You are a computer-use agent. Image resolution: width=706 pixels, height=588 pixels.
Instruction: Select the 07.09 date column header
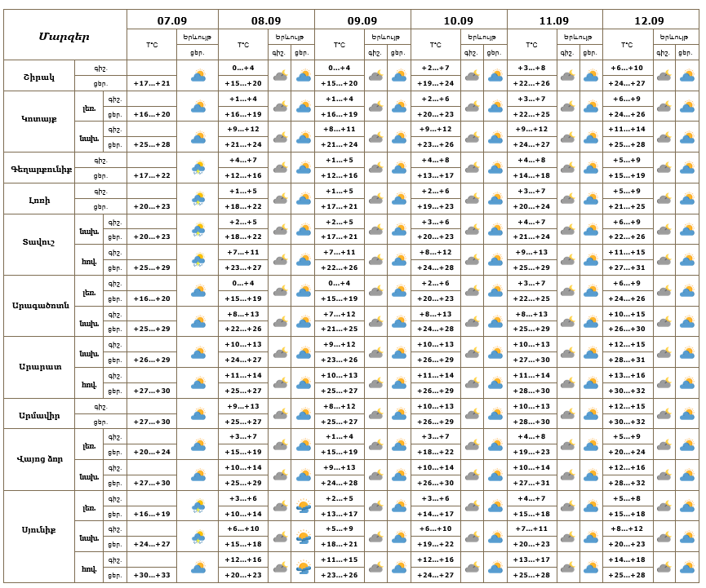pos(172,20)
